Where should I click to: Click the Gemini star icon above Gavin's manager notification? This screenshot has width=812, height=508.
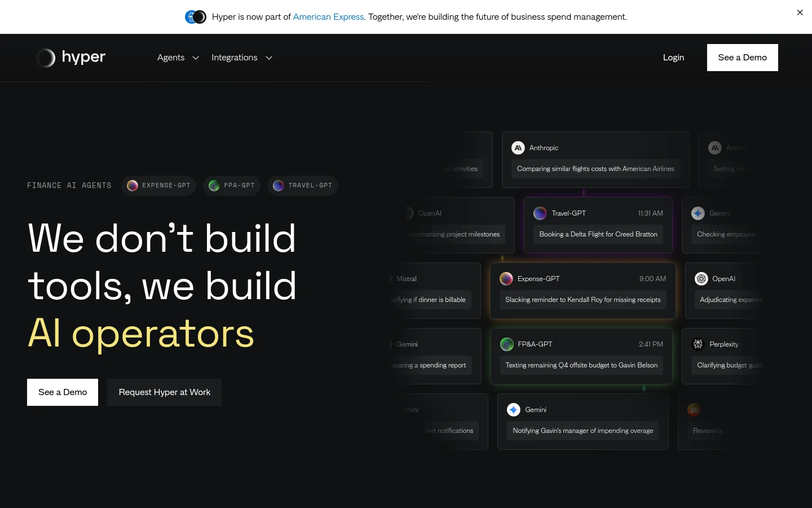click(514, 410)
